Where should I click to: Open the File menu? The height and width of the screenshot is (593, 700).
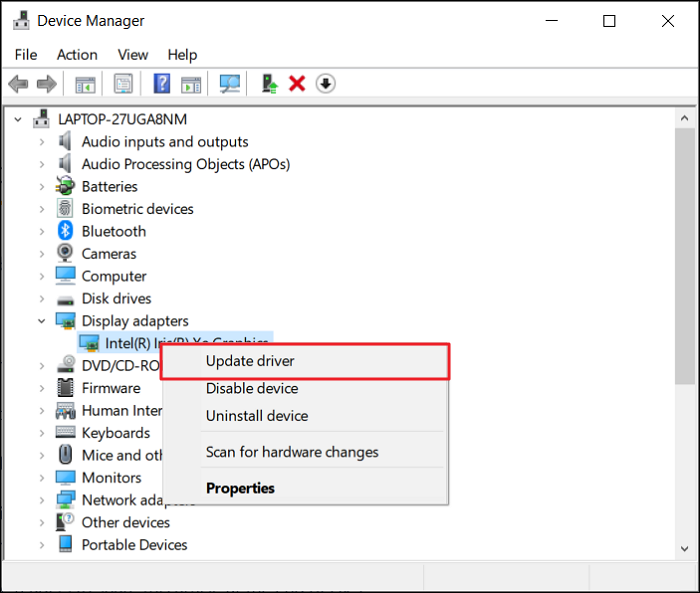click(x=26, y=54)
